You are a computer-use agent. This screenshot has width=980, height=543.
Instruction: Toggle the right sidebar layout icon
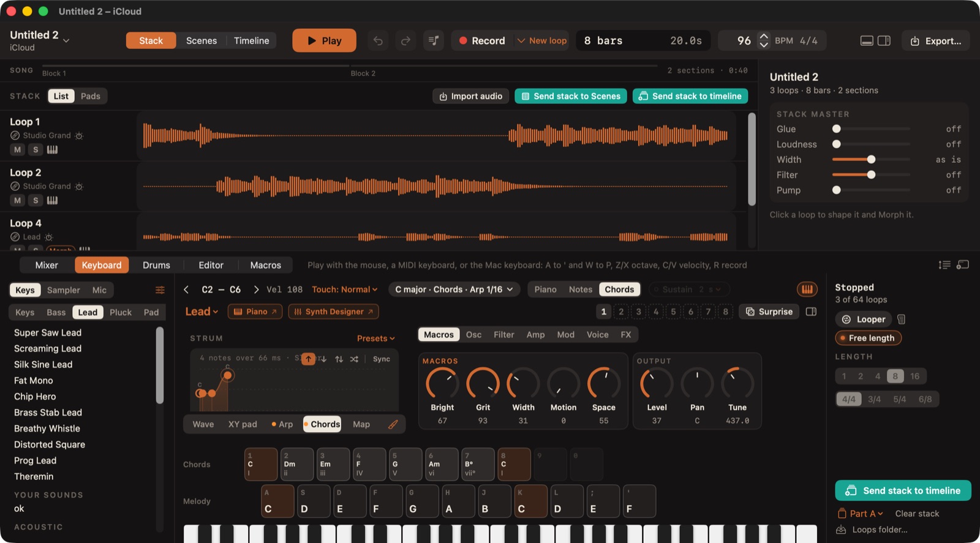pos(884,40)
